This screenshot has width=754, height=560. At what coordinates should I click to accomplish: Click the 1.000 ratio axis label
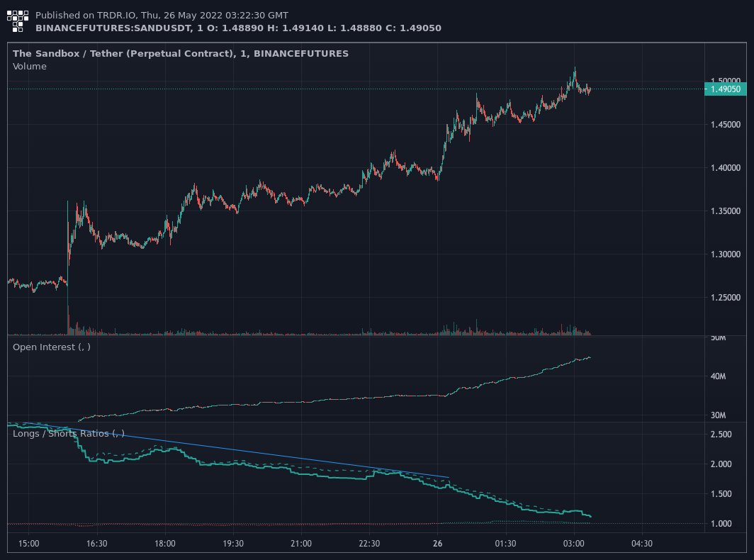tap(721, 524)
